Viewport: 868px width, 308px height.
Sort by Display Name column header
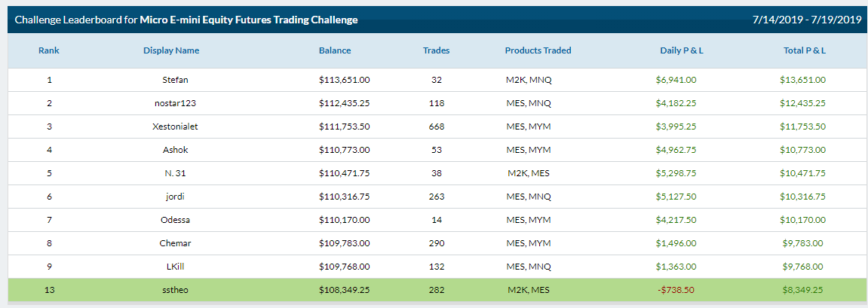tap(171, 50)
